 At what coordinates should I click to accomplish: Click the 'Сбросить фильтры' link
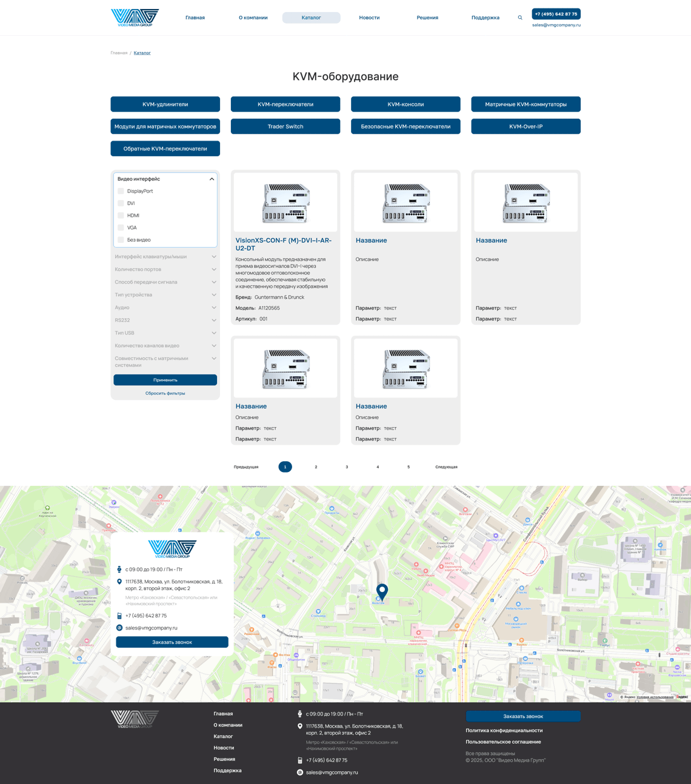tap(165, 393)
